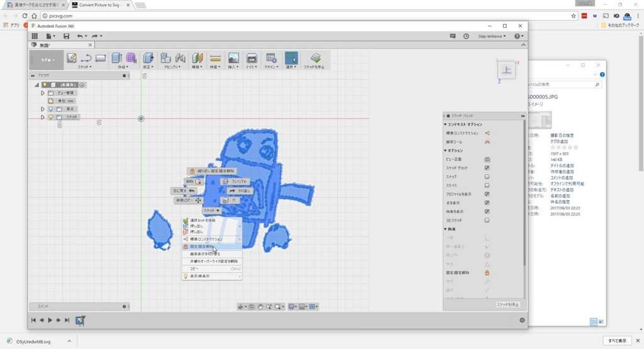Select the Rectangle sketch tool icon
The height and width of the screenshot is (349, 644).
(101, 58)
